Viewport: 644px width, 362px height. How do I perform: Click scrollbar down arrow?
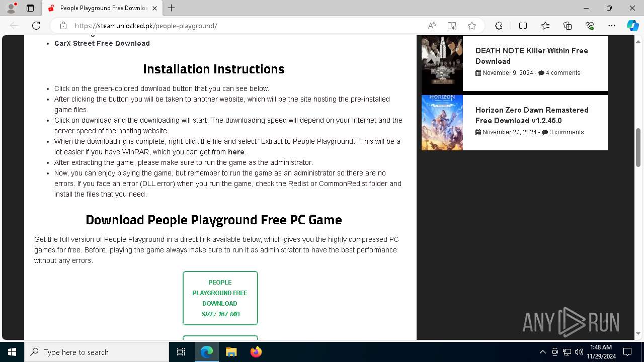(638, 334)
